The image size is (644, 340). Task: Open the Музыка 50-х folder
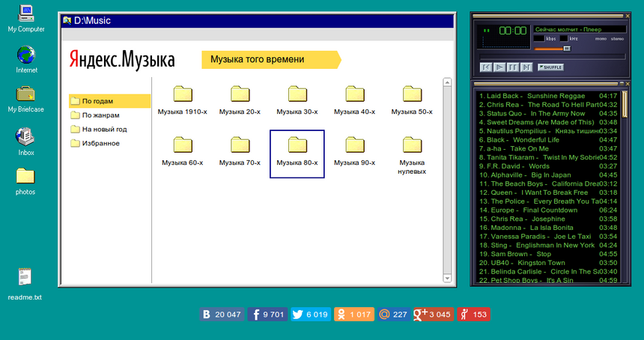click(x=412, y=100)
